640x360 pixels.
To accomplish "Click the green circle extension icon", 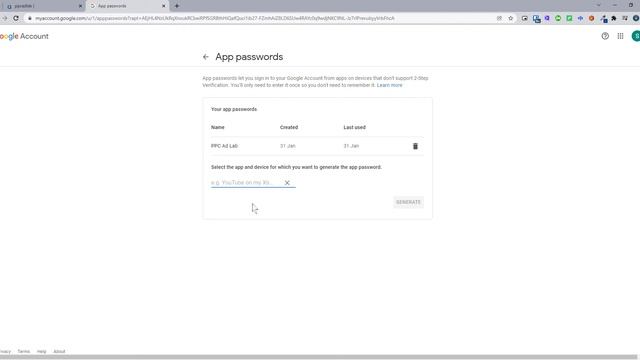I will [x=558, y=18].
